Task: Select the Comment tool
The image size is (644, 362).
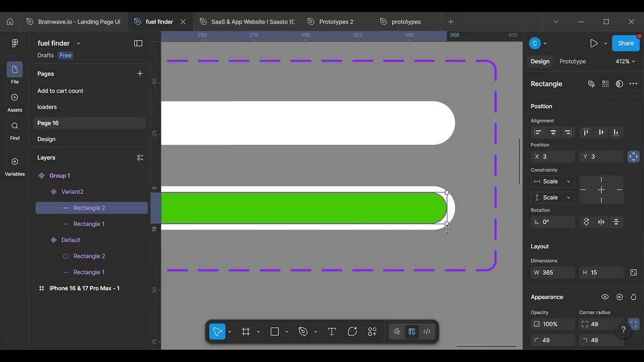Action: [352, 331]
